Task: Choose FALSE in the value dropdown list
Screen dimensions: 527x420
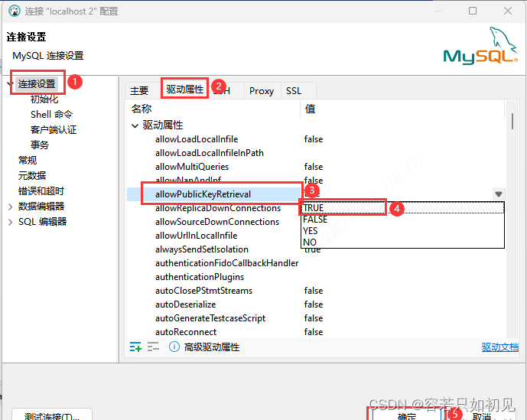Action: point(402,220)
